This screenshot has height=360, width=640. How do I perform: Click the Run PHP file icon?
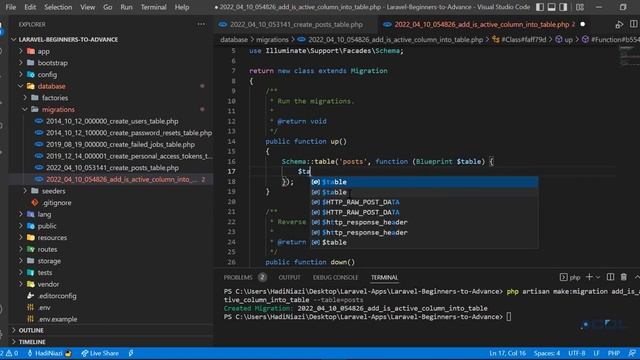click(619, 24)
